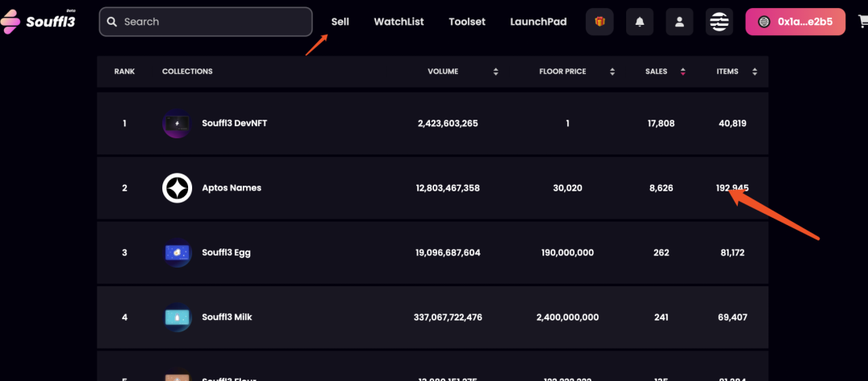This screenshot has height=381, width=868.
Task: Click the SALES header label
Action: (x=656, y=72)
